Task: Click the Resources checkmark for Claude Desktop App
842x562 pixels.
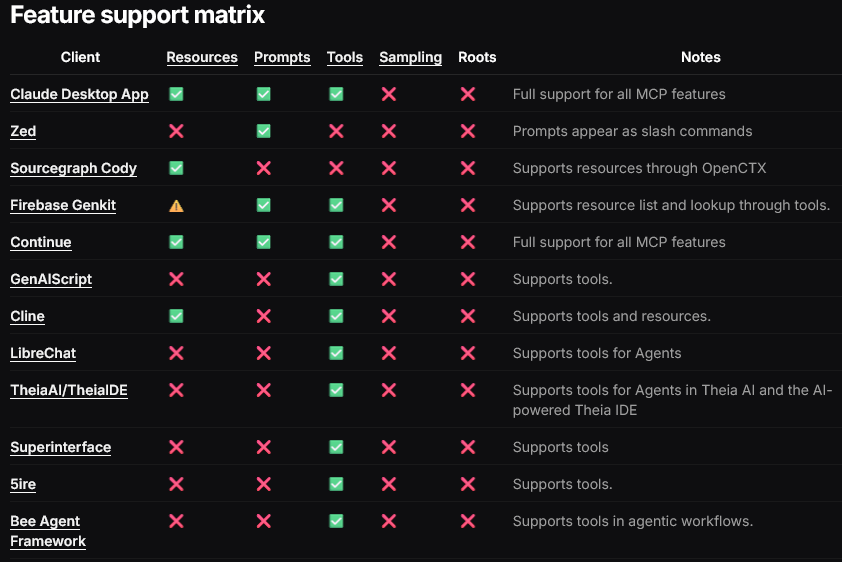Action: coord(176,94)
